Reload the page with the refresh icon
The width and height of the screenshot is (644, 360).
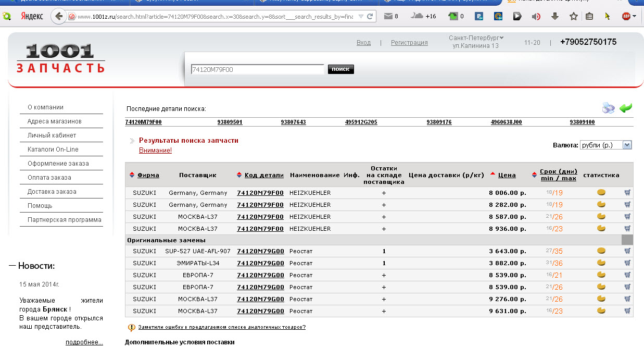click(370, 16)
